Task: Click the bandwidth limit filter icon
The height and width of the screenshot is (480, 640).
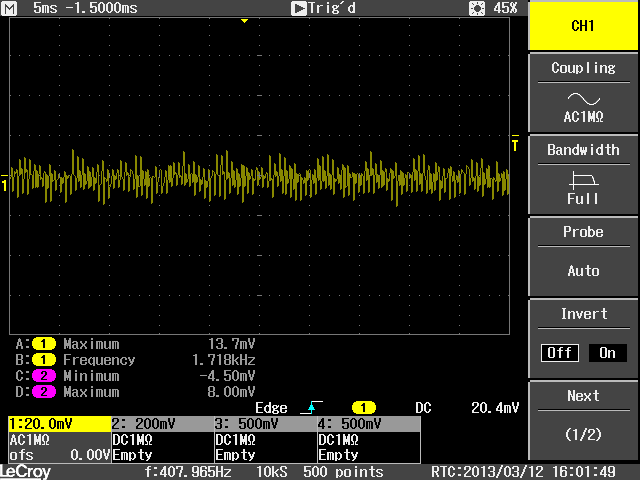Action: tap(584, 180)
